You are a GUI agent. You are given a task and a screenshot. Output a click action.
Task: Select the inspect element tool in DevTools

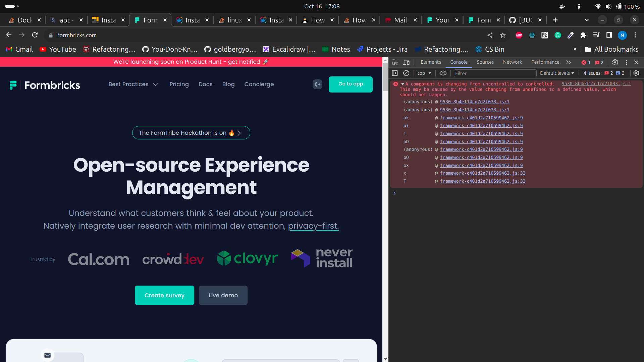pyautogui.click(x=395, y=62)
